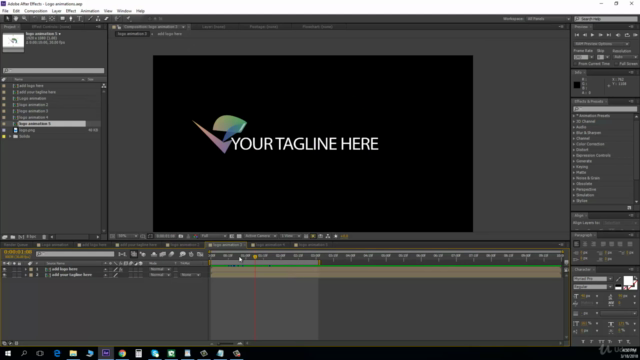Switch to the 'logo animation 4' timeline tab
Image resolution: width=640 pixels, height=360 pixels.
coord(269,245)
